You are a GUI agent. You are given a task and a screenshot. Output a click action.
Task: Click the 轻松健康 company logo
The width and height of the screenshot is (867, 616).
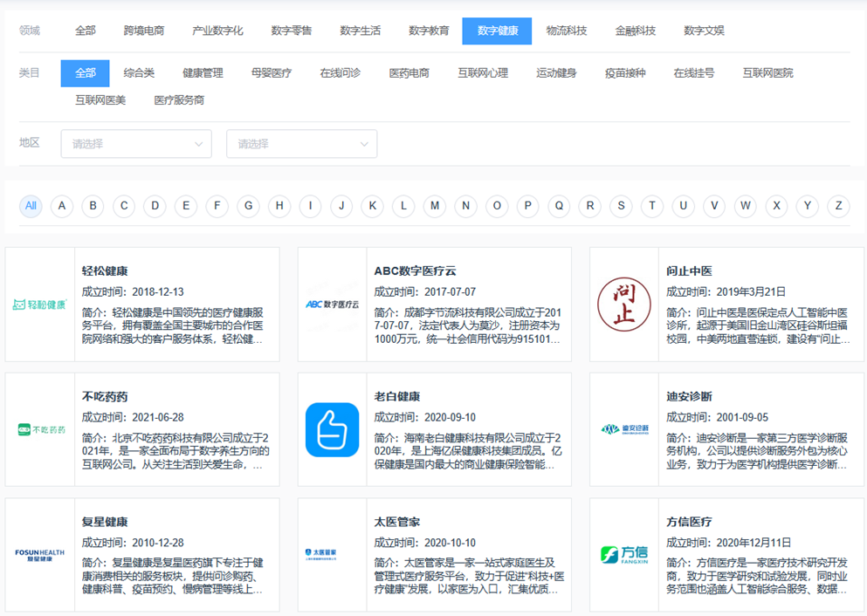40,305
